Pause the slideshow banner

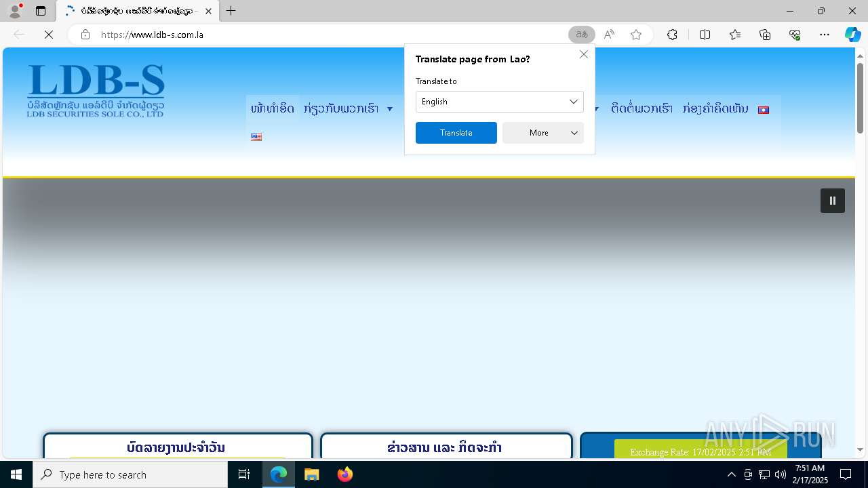(x=833, y=201)
